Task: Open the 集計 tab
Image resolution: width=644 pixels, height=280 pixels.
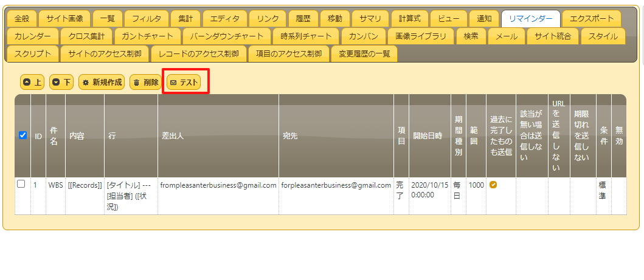Action: click(x=185, y=18)
